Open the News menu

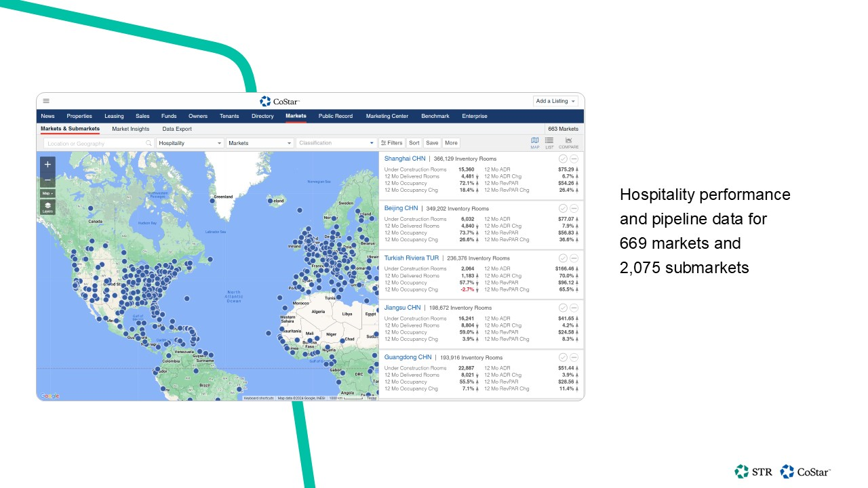point(47,116)
